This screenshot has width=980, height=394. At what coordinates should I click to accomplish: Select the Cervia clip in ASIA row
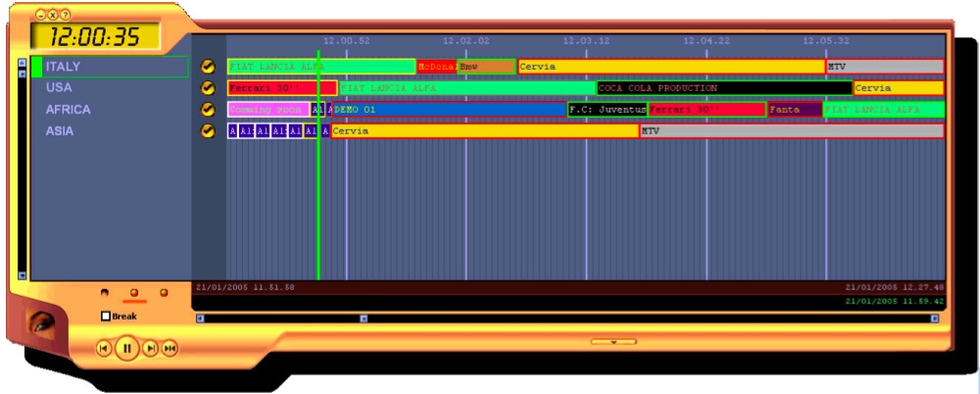(x=485, y=131)
